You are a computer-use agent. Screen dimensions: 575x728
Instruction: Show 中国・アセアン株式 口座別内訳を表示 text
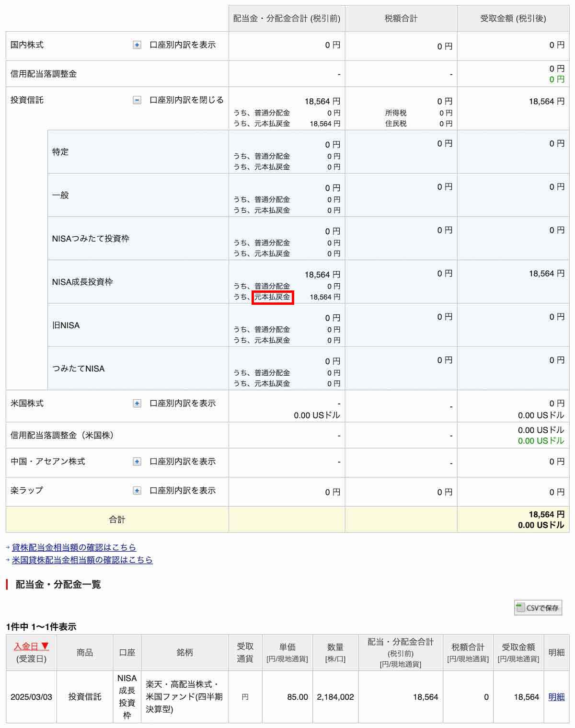coord(183,462)
